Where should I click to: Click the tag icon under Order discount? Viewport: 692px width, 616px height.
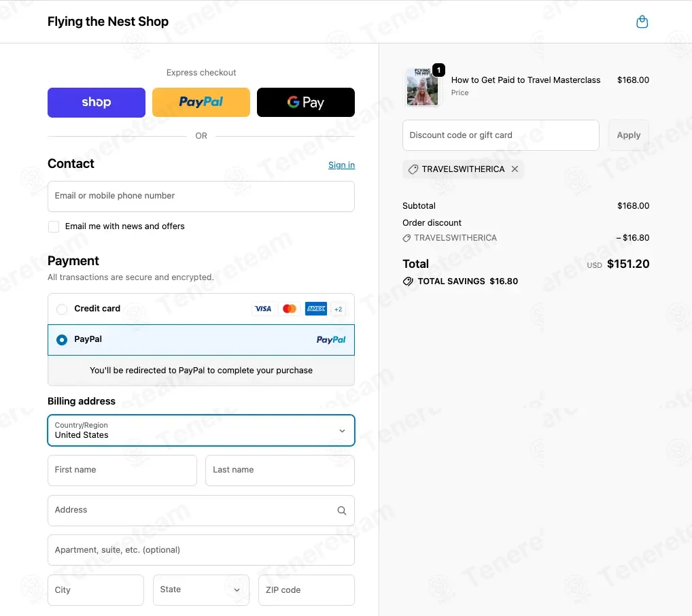(x=406, y=238)
